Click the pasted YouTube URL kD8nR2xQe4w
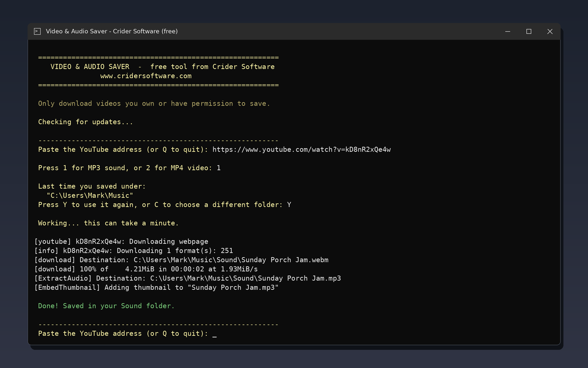 click(x=301, y=149)
